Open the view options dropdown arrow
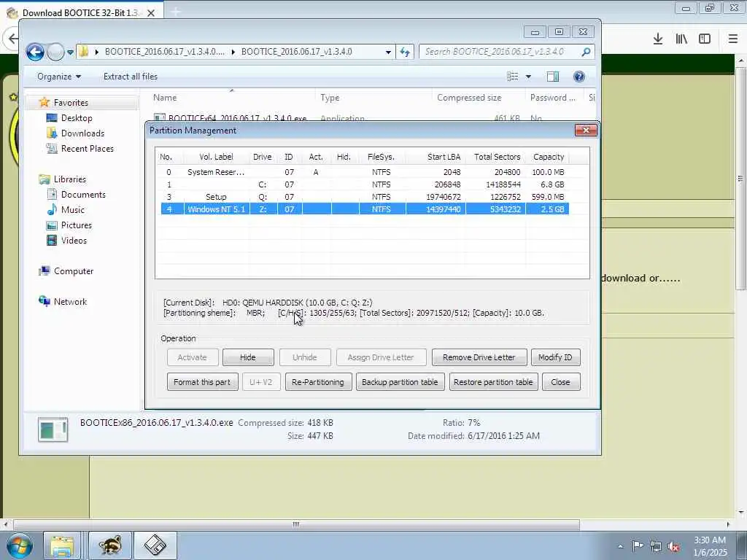The image size is (747, 560). tap(528, 77)
